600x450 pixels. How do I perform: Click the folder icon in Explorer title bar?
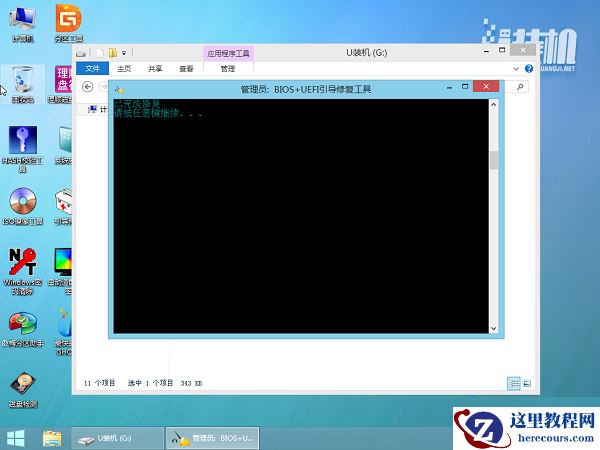[x=113, y=53]
